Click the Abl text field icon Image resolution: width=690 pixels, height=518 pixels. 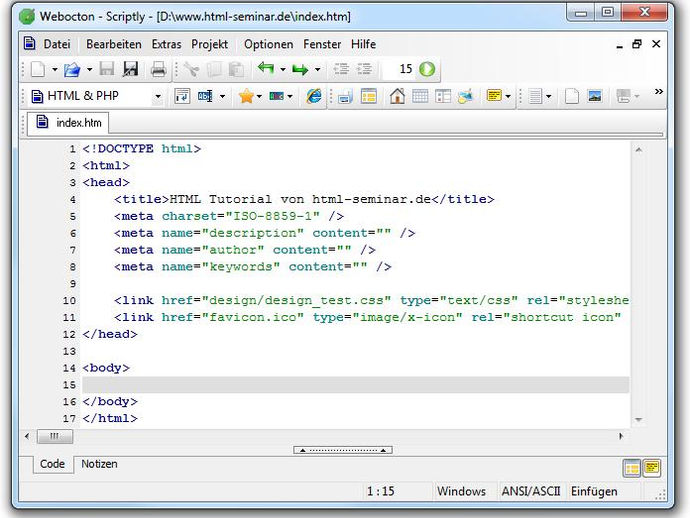click(205, 96)
